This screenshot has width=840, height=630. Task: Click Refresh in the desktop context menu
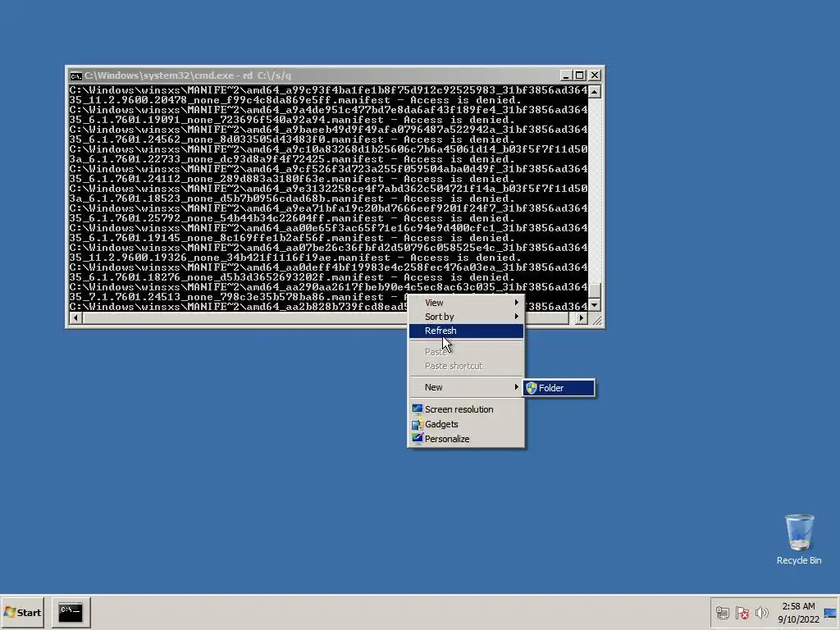coord(466,331)
